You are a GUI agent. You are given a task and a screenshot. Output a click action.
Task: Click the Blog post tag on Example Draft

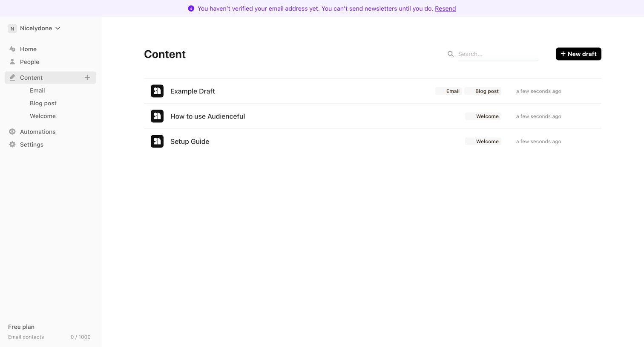[483, 91]
